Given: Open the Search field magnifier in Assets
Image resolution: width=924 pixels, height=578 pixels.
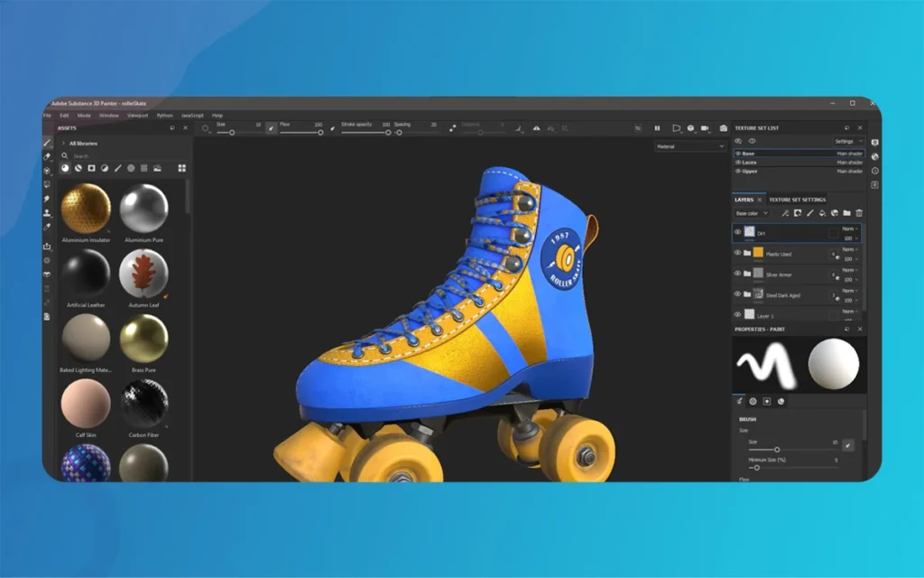Looking at the screenshot, I should [65, 156].
